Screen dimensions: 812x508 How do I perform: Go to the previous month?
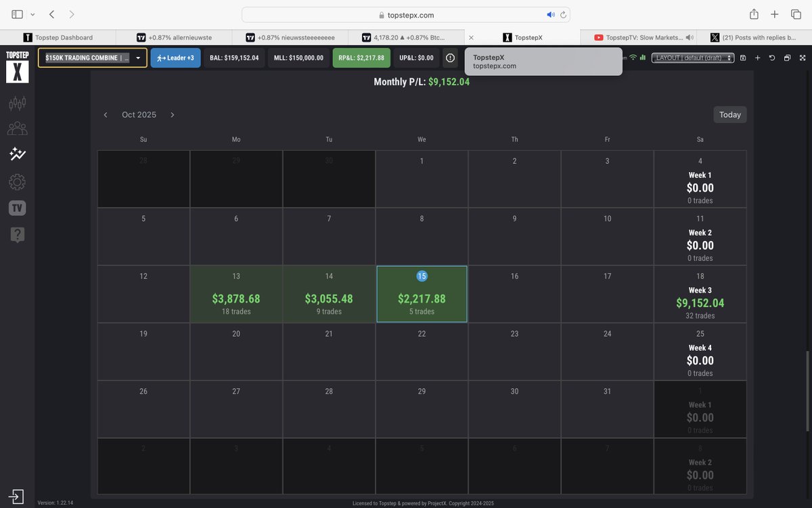coord(106,115)
